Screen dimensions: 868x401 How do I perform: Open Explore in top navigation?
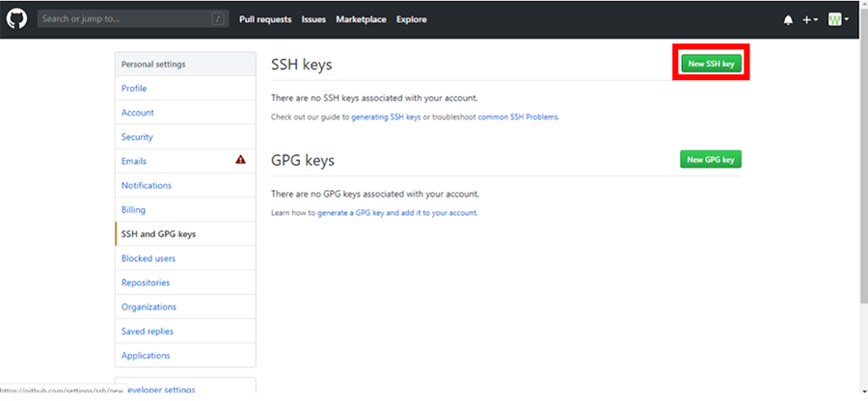[x=411, y=19]
